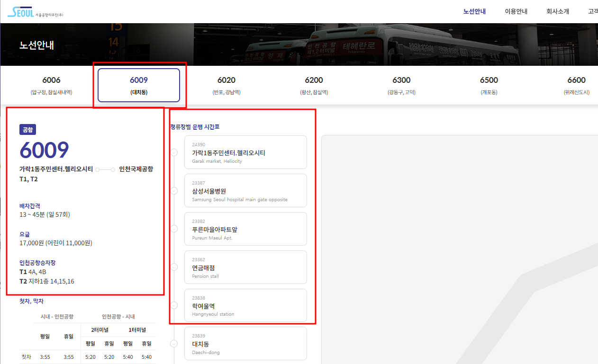Open stop card 연금매점

click(245, 267)
